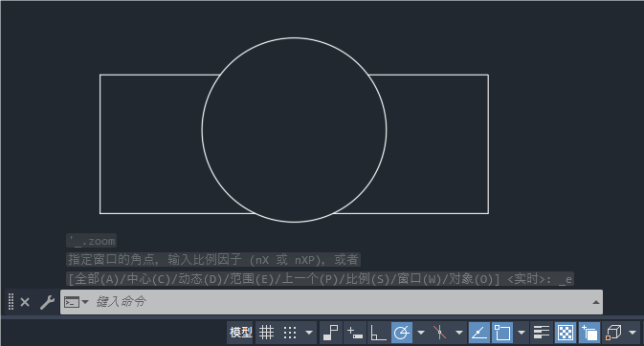Viewport: 644px width, 346px height.
Task: Click the command line drag grip handle
Action: coord(11,302)
